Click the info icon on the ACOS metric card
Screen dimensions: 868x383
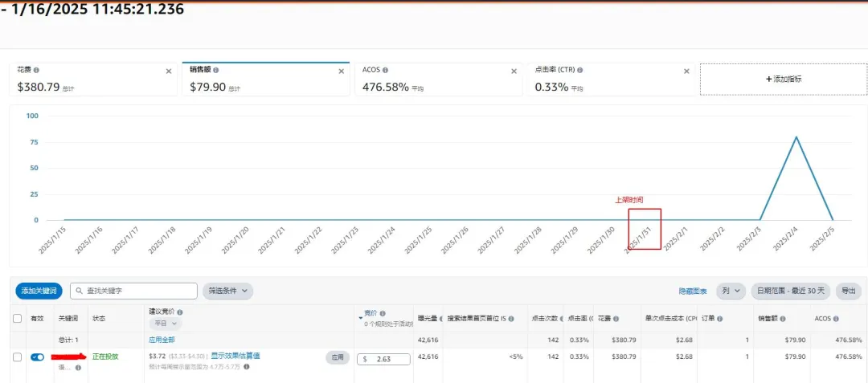tap(385, 71)
